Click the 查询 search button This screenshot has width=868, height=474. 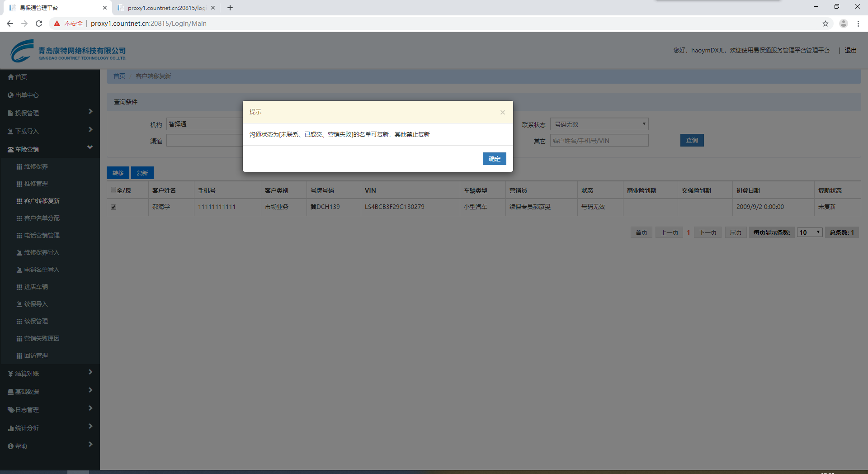[x=692, y=140]
